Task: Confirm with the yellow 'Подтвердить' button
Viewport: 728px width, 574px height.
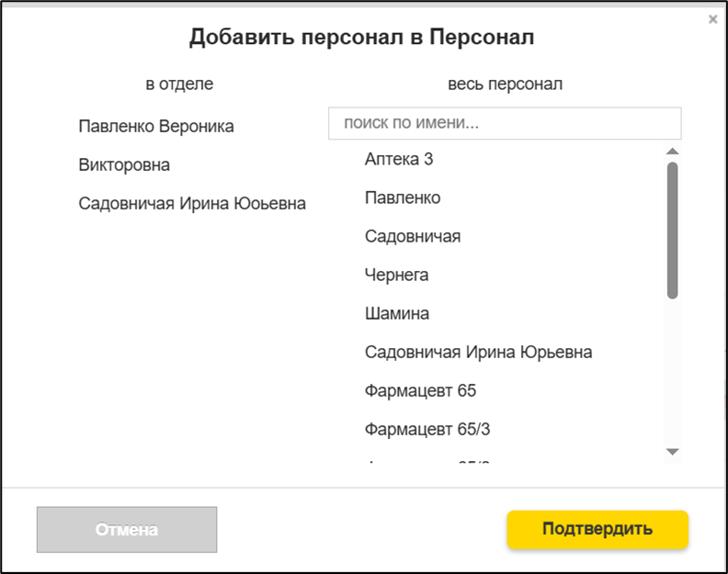Action: coord(597,529)
